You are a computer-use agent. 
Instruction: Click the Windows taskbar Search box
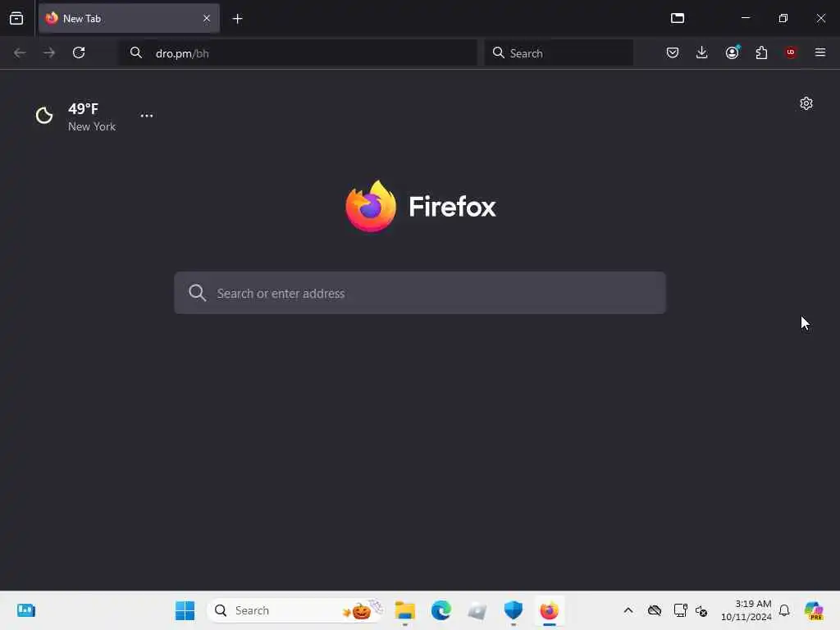[x=295, y=610]
